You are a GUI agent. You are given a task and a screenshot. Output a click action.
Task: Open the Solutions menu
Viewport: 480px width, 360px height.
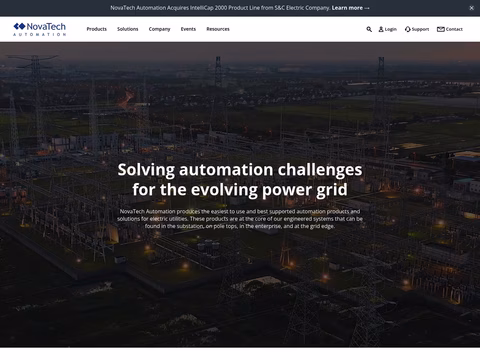pyautogui.click(x=128, y=29)
